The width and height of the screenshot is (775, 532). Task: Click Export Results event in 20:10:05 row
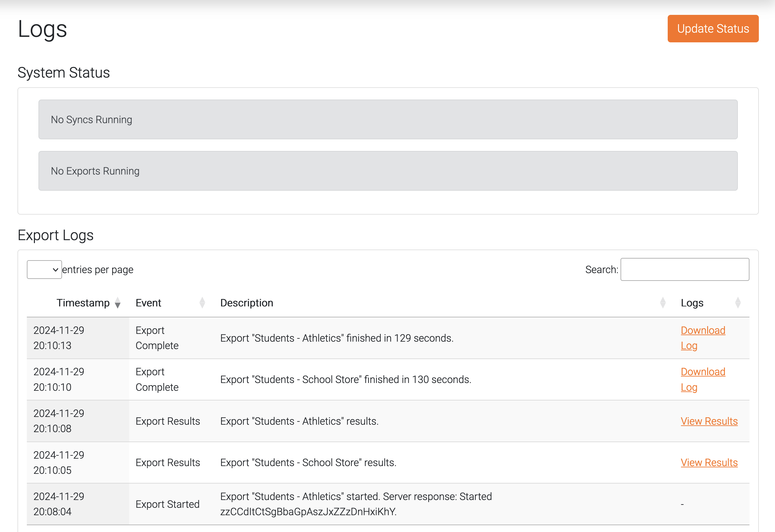(168, 463)
